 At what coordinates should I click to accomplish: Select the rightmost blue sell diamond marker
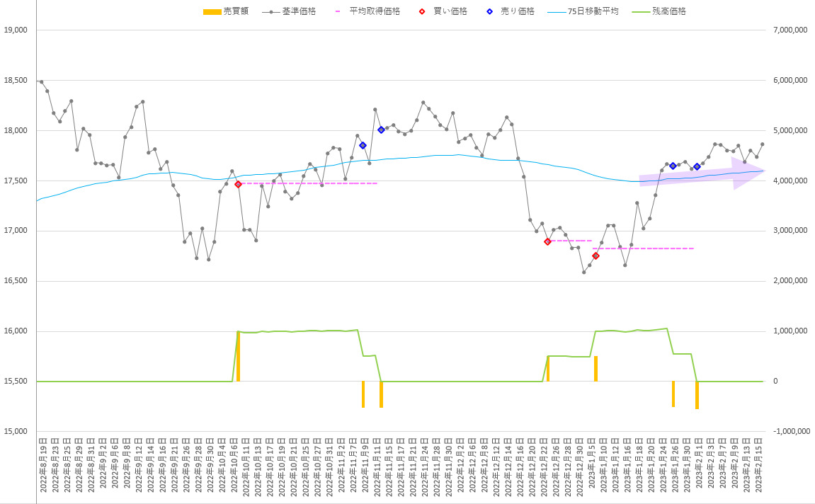697,167
